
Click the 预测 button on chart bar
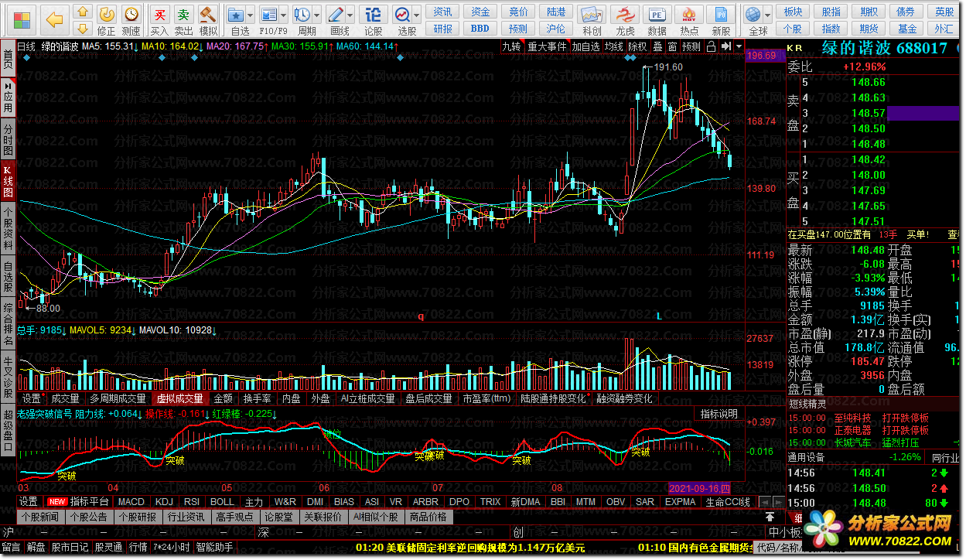click(691, 46)
